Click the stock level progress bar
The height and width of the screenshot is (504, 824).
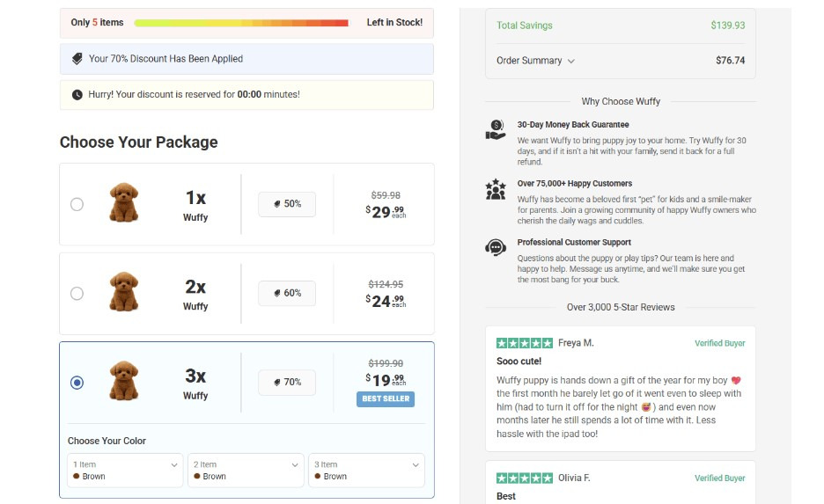tap(241, 23)
